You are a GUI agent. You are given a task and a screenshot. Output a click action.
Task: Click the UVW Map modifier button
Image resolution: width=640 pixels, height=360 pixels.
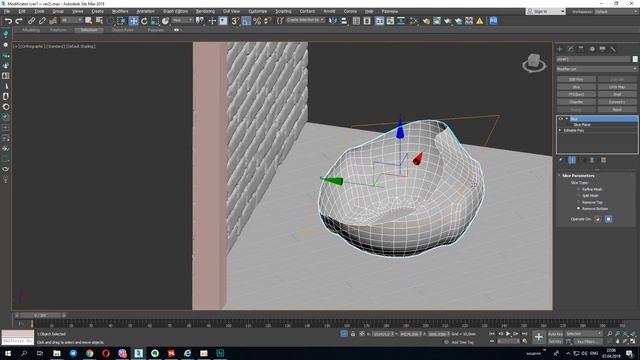617,87
